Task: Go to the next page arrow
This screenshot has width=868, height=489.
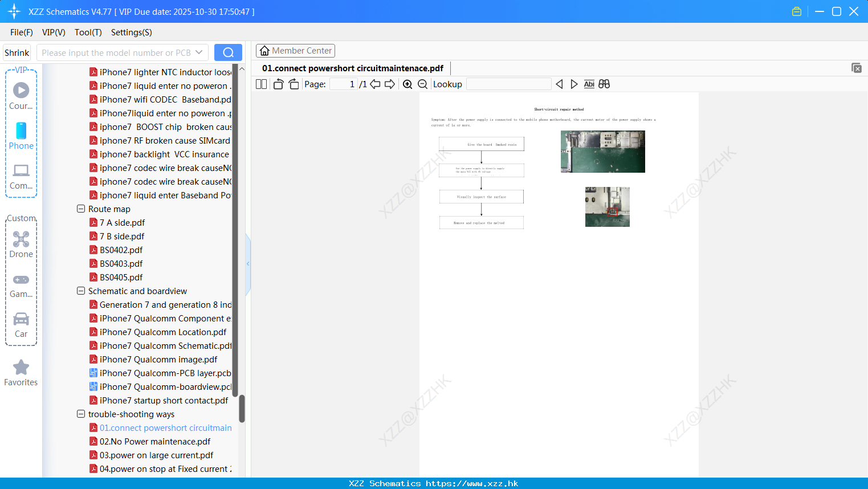Action: tap(390, 84)
